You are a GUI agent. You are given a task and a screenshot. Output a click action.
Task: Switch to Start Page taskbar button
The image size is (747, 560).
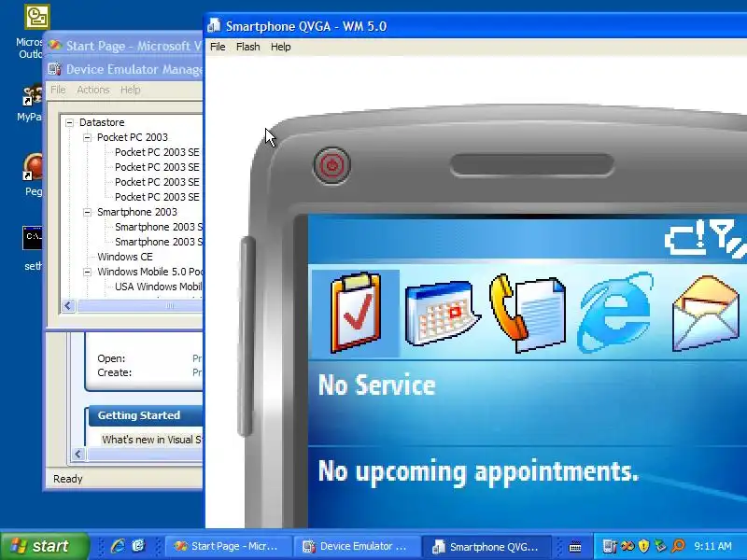tap(228, 546)
